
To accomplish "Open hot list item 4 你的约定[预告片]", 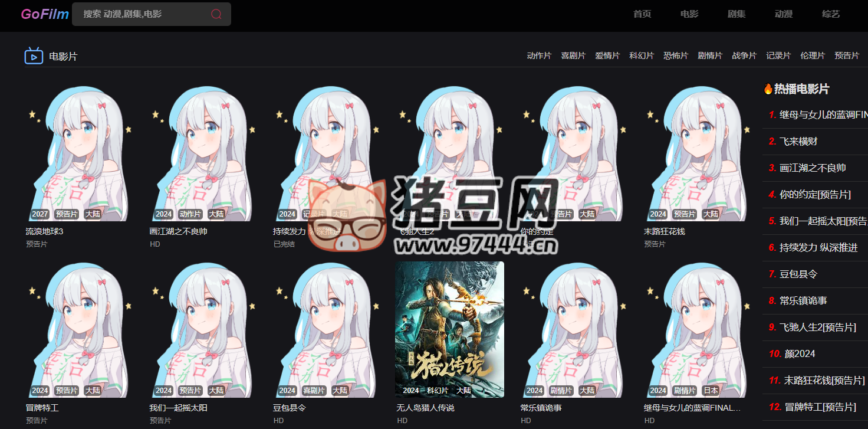I will click(815, 195).
